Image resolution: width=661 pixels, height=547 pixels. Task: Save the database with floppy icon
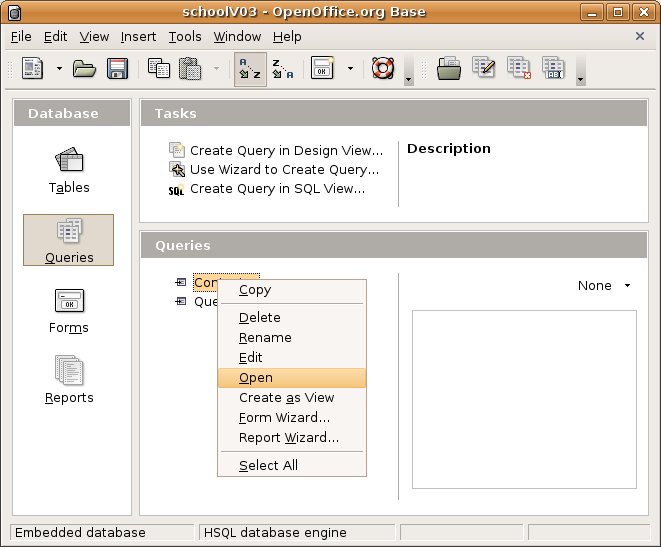click(x=117, y=69)
